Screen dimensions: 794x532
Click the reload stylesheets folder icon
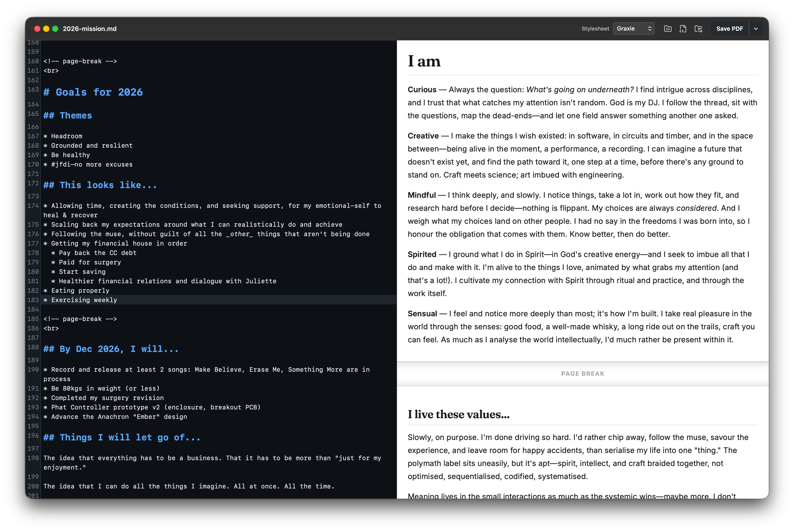pos(698,29)
